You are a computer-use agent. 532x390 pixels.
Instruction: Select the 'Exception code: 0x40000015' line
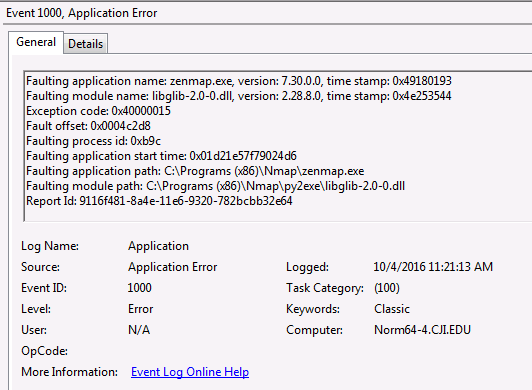98,111
